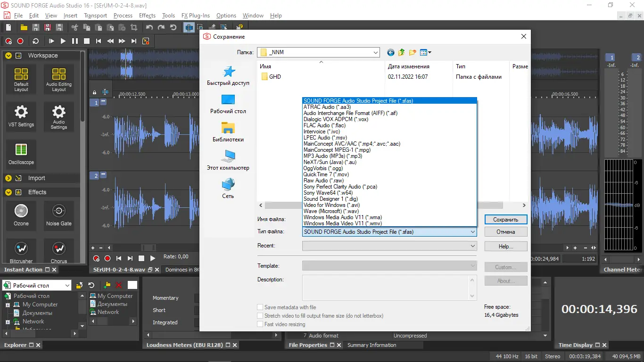Expand My Computer in Explorer tree

[8, 305]
